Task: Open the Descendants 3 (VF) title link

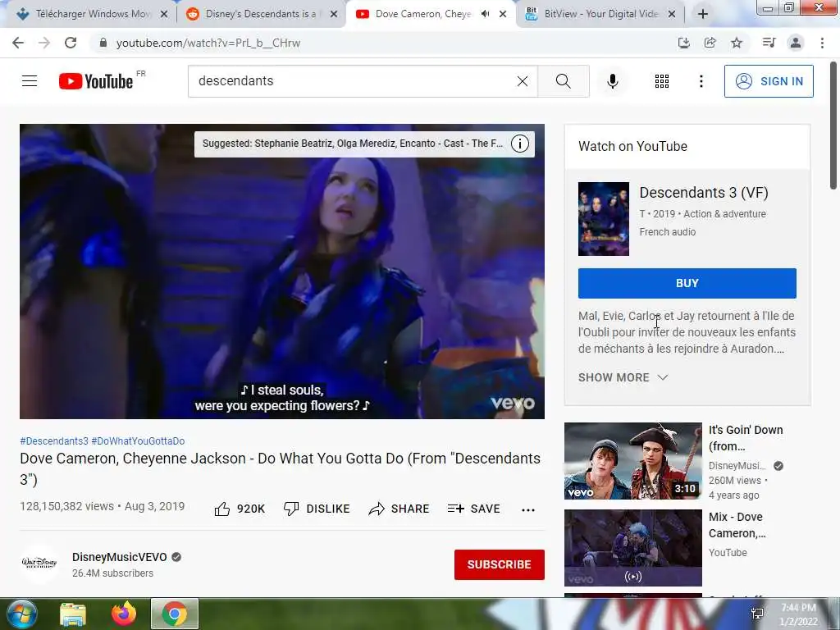Action: 704,192
